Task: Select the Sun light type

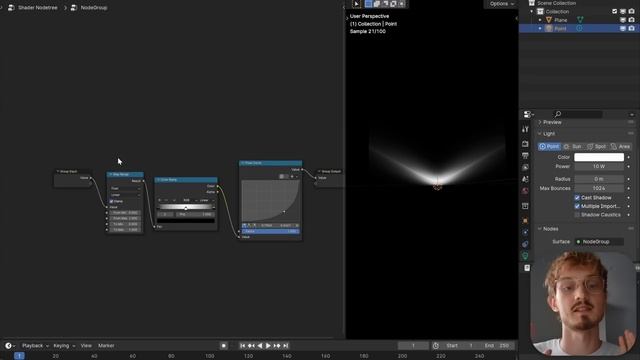Action: (573, 146)
